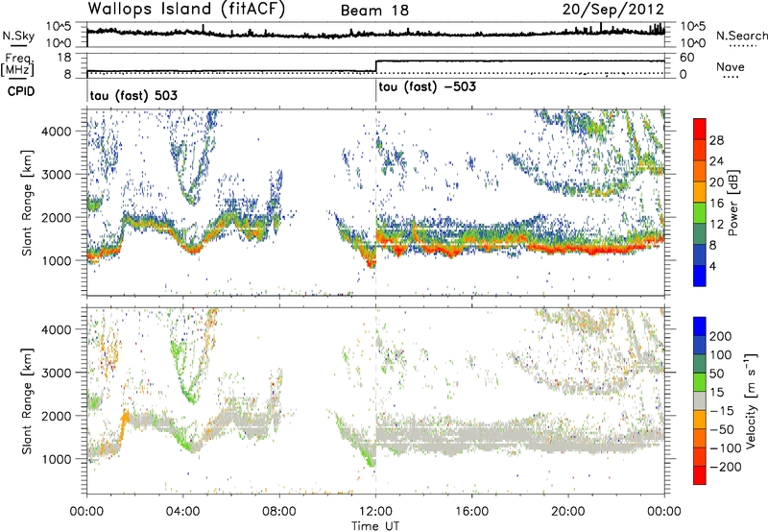This screenshot has height=532, width=768.
Task: Click the "200" velocity colorbar label
Action: [721, 336]
